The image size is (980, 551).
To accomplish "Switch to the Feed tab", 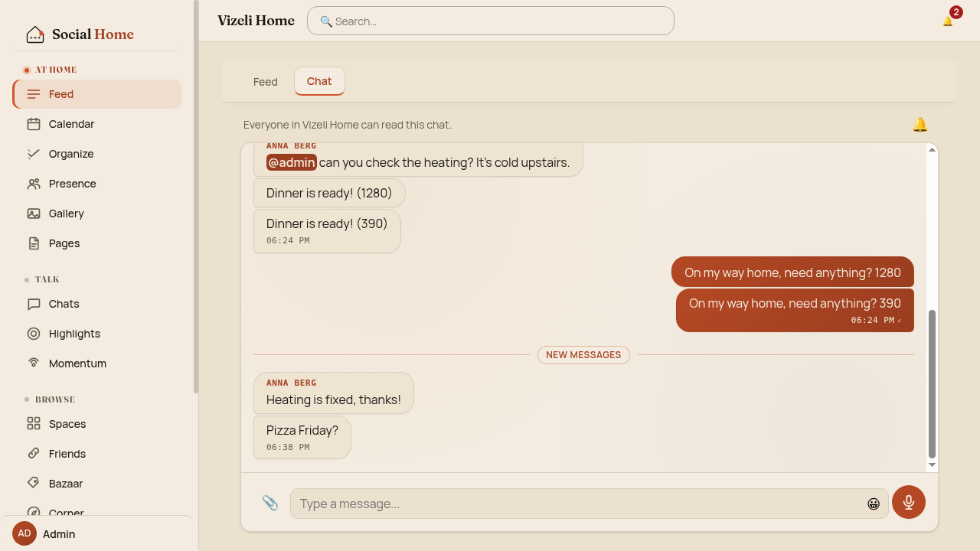I will coord(266,82).
